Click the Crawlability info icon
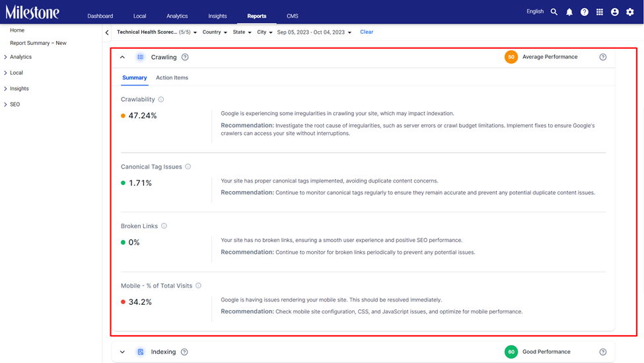 [161, 99]
